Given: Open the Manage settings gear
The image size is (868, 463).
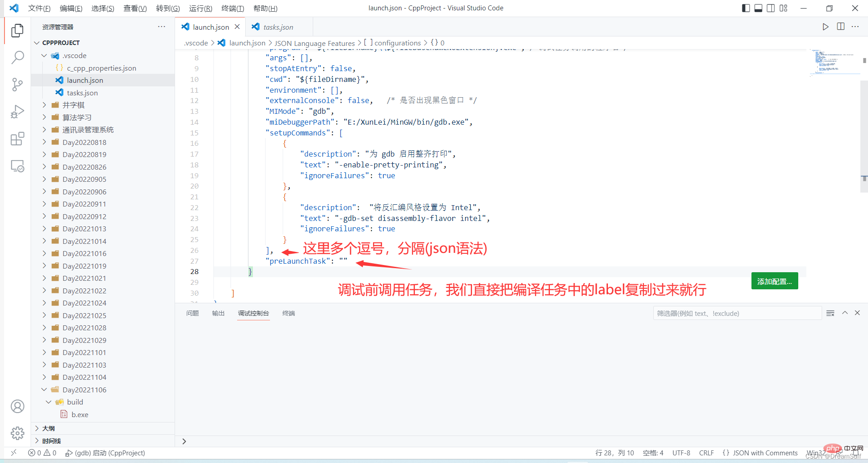Looking at the screenshot, I should pyautogui.click(x=18, y=433).
